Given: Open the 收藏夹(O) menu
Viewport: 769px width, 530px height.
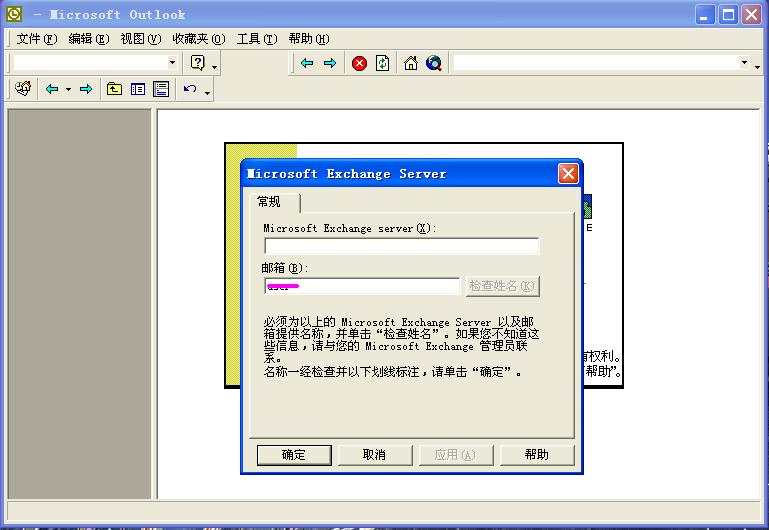Looking at the screenshot, I should [199, 39].
